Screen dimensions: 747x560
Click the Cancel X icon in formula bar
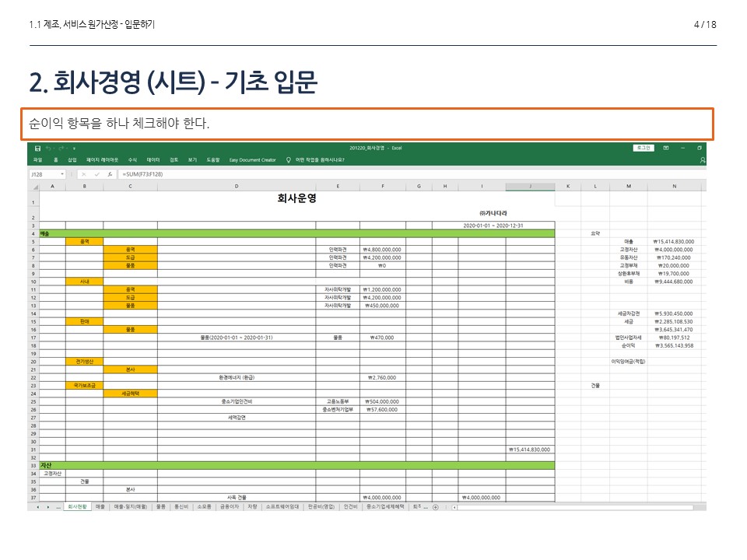point(83,174)
